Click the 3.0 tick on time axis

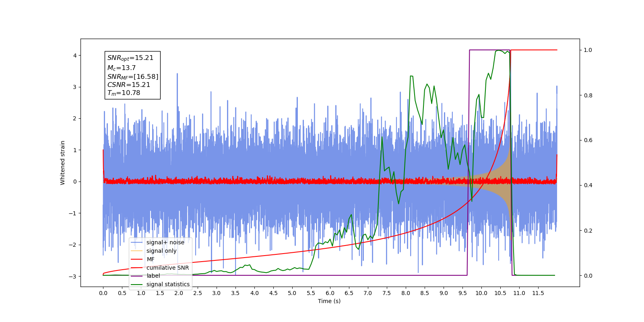tap(217, 293)
